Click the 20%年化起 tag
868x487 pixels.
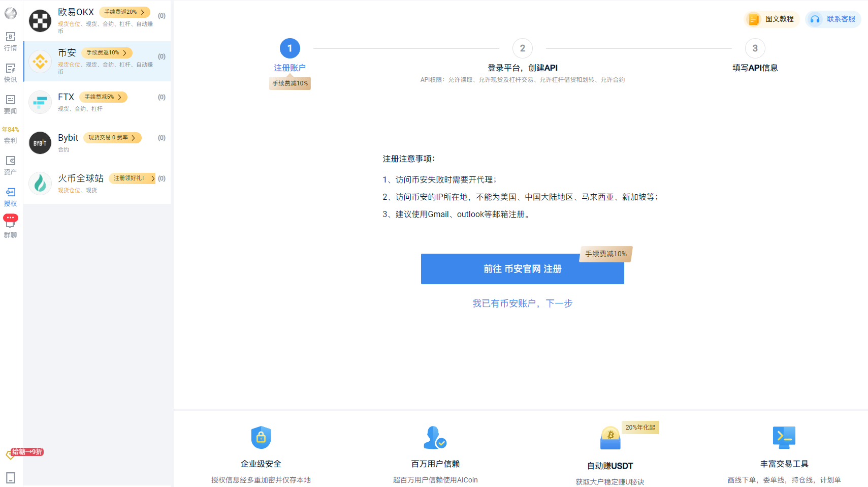pyautogui.click(x=640, y=428)
